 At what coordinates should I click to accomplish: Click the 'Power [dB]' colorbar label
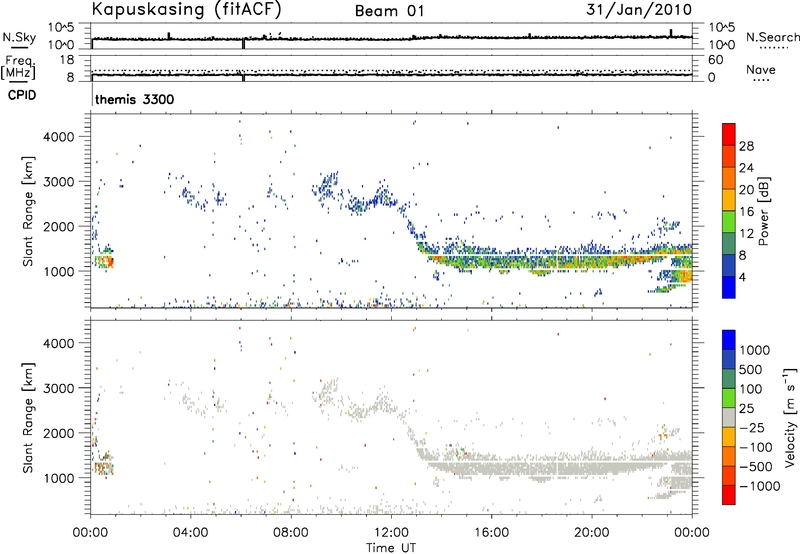point(763,211)
